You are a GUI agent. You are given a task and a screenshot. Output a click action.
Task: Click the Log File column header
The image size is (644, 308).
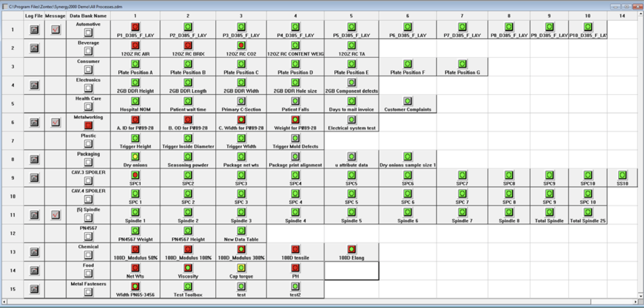tap(34, 16)
